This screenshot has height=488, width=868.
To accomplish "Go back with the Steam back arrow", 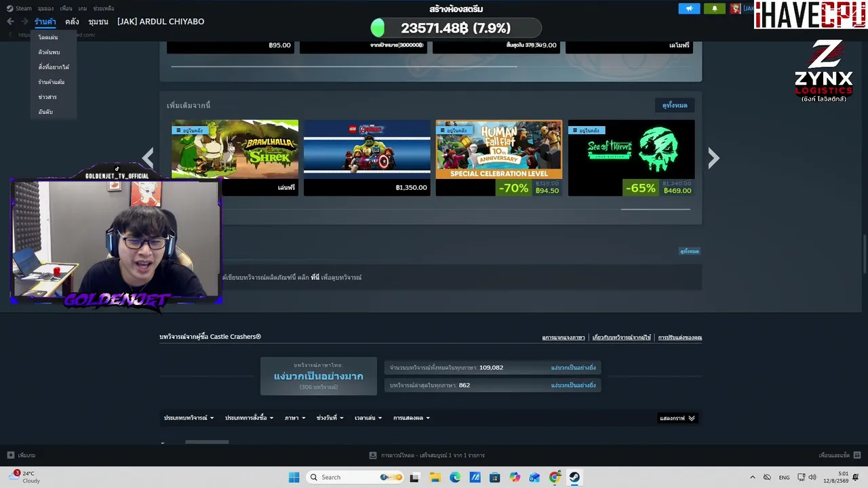I will tap(10, 22).
